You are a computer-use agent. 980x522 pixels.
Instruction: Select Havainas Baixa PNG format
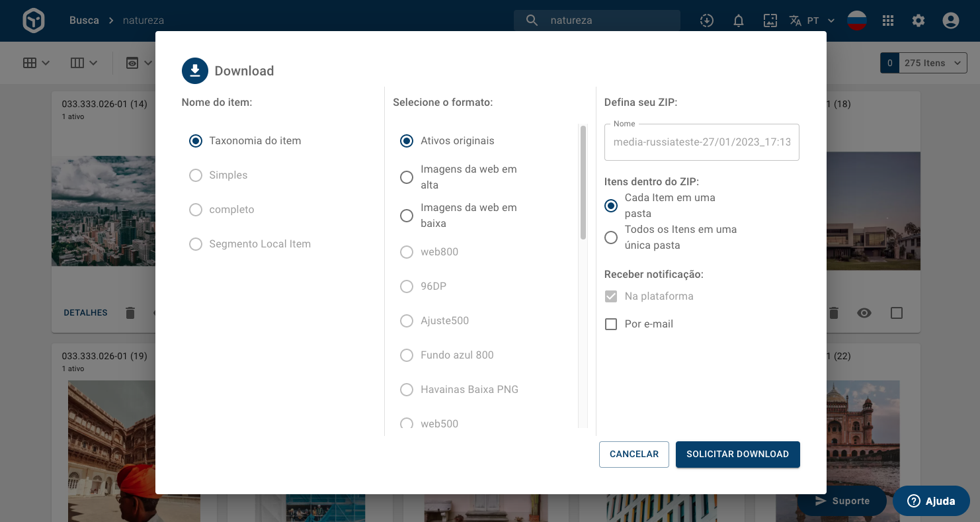[407, 390]
